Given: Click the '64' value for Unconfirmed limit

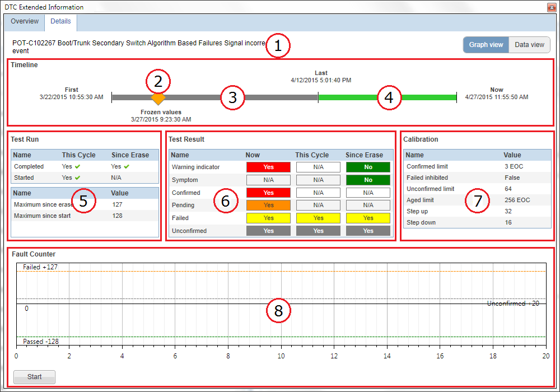Looking at the screenshot, I should (x=508, y=189).
